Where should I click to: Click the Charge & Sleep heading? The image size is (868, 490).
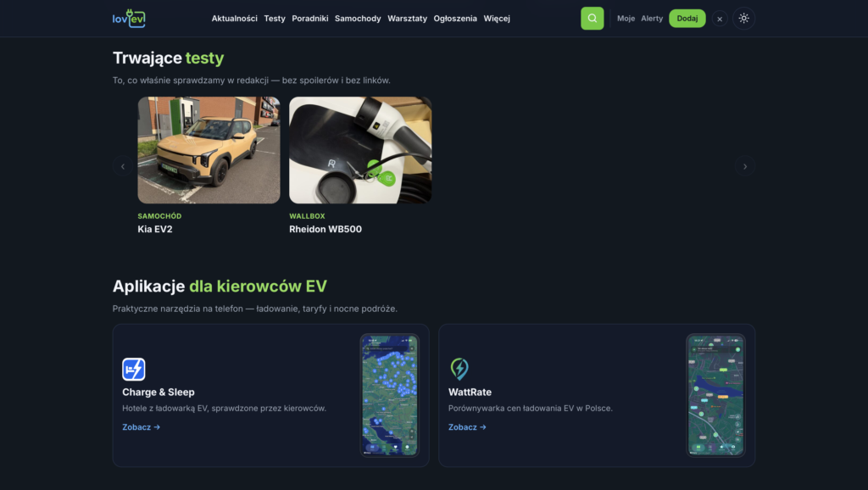pos(159,392)
